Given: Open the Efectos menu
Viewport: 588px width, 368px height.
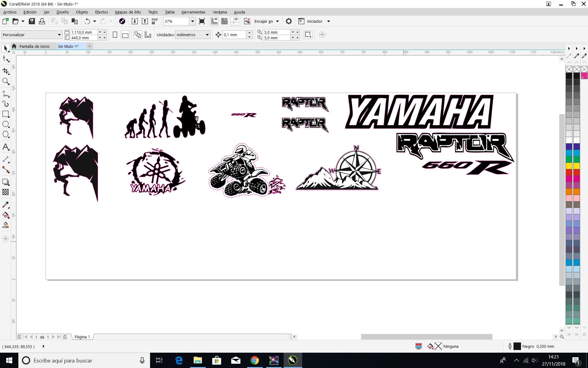Looking at the screenshot, I should [102, 12].
